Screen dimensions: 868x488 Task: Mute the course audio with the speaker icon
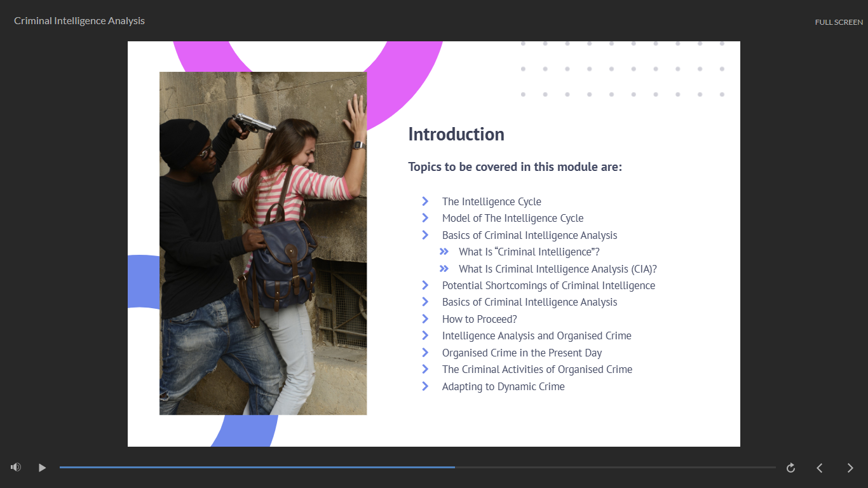point(16,467)
